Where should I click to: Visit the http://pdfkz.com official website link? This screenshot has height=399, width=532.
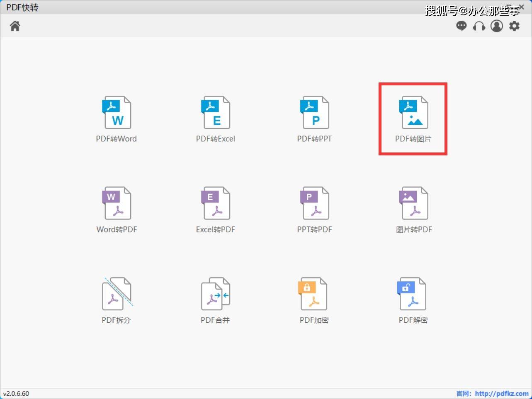coord(502,394)
